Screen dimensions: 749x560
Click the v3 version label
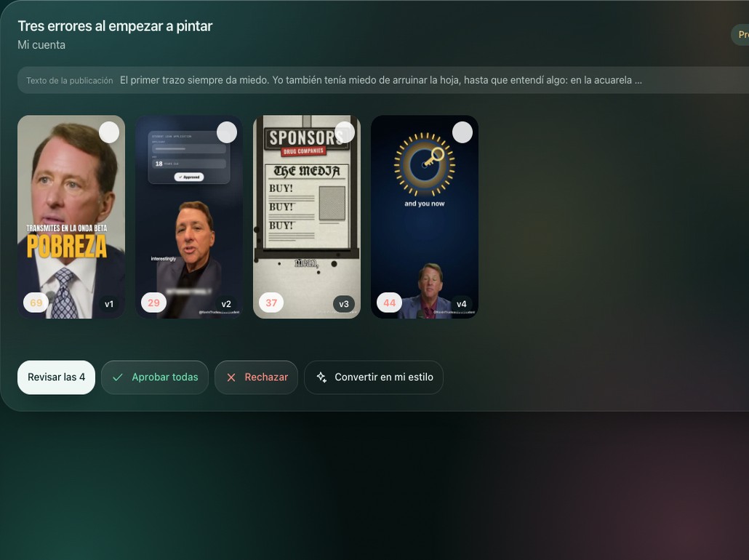pos(344,304)
